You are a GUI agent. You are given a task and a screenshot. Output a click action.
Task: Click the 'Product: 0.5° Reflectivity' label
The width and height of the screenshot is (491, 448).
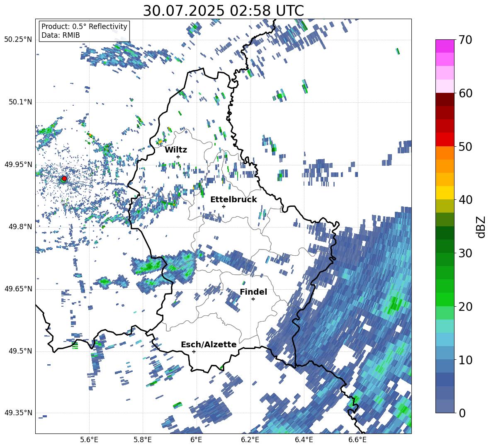pos(84,26)
